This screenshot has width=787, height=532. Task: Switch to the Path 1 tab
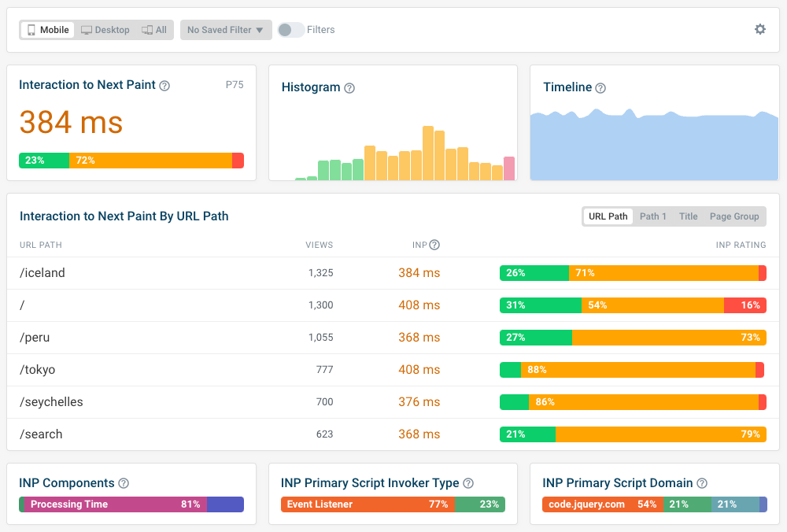(x=653, y=216)
